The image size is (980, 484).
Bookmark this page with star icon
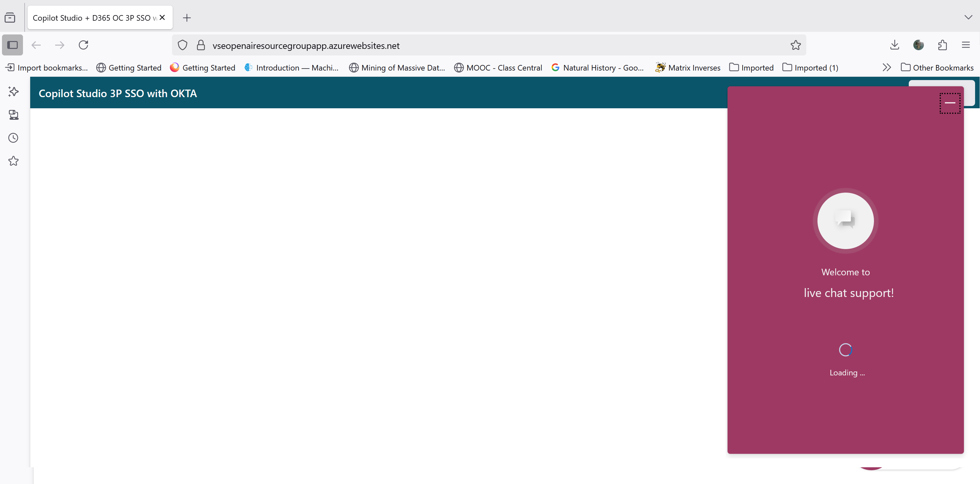point(795,45)
